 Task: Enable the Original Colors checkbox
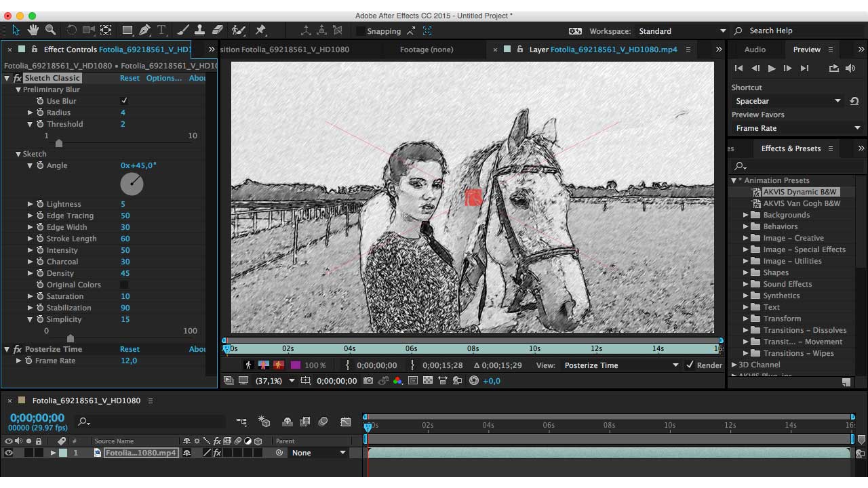124,285
